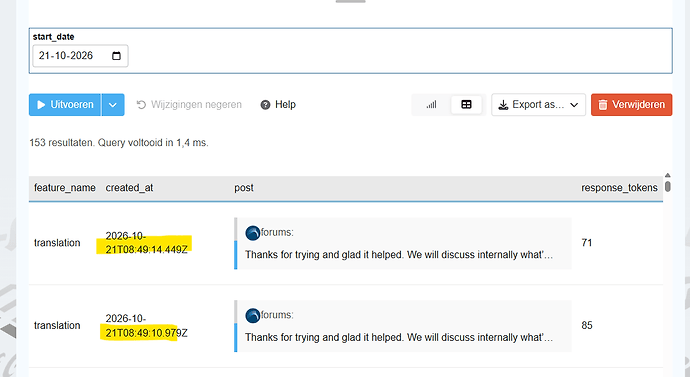Run the query with the Uitvoeren button
This screenshot has height=377, width=690.
click(65, 105)
